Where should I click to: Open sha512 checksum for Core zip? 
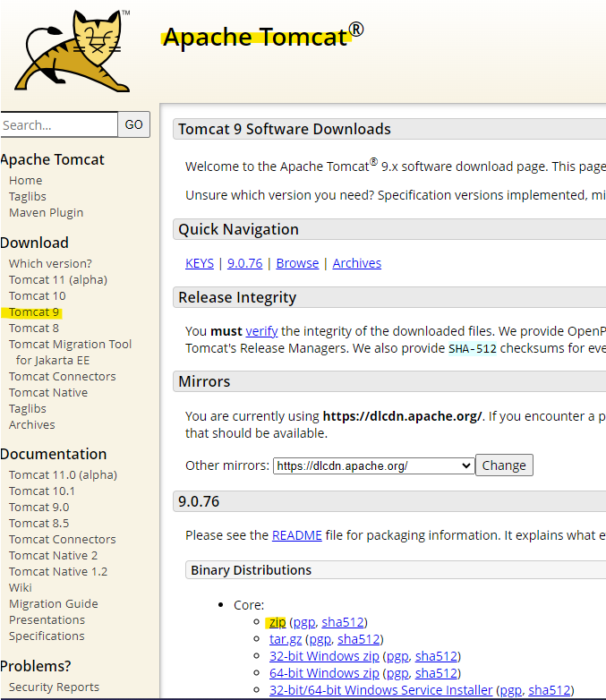(x=343, y=622)
